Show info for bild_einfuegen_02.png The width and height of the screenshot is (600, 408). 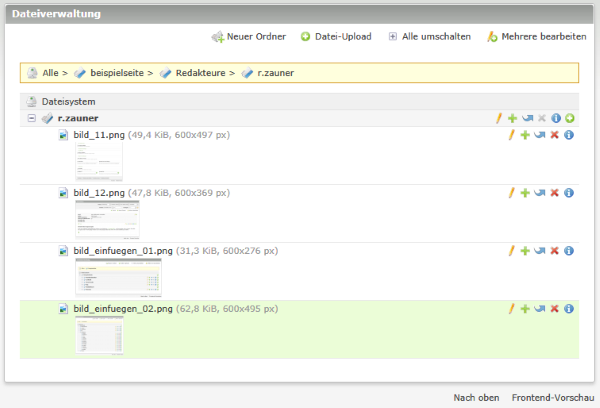click(569, 309)
